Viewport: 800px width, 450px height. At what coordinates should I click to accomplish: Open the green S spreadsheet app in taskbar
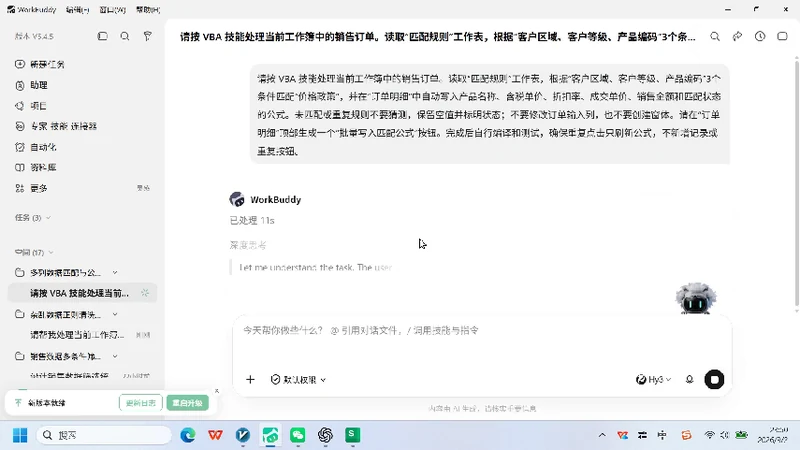352,435
